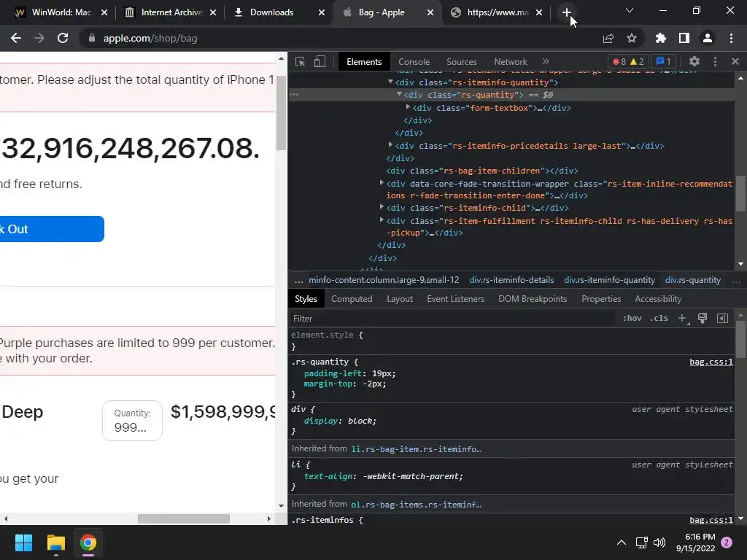Open the 1 issue badge
Viewport: 747px width, 560px height.
coord(664,61)
